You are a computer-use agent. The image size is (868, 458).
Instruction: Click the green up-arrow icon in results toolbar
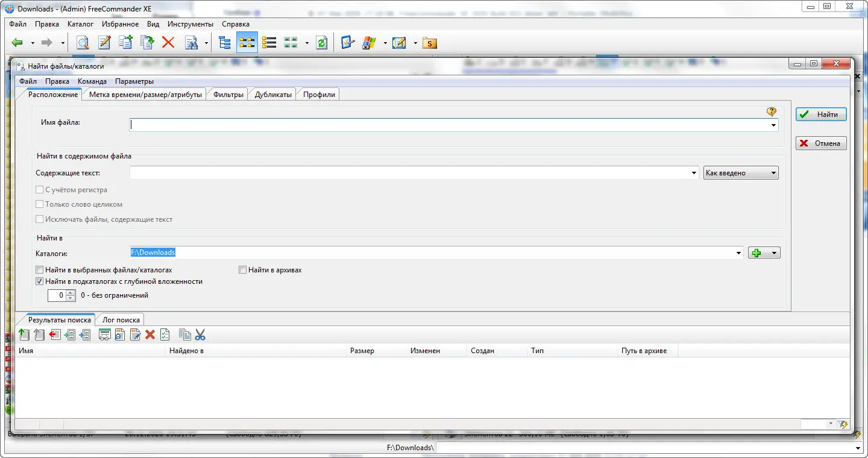24,334
